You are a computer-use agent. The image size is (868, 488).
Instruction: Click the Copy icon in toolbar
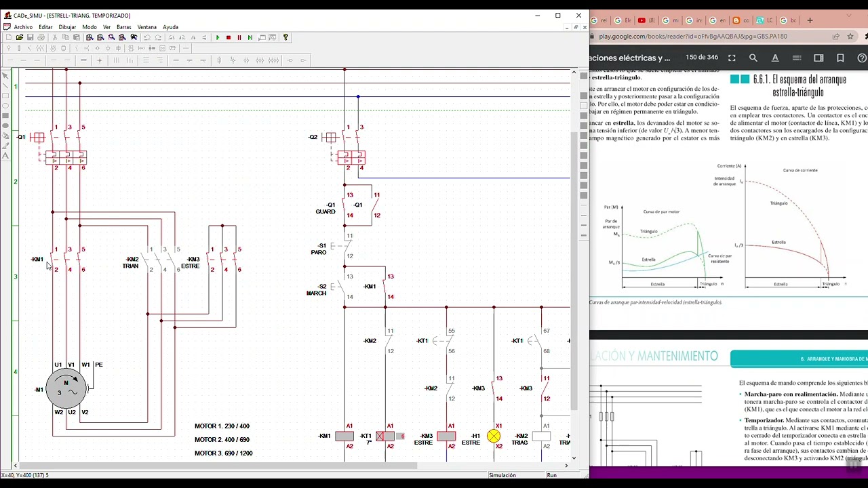click(66, 37)
